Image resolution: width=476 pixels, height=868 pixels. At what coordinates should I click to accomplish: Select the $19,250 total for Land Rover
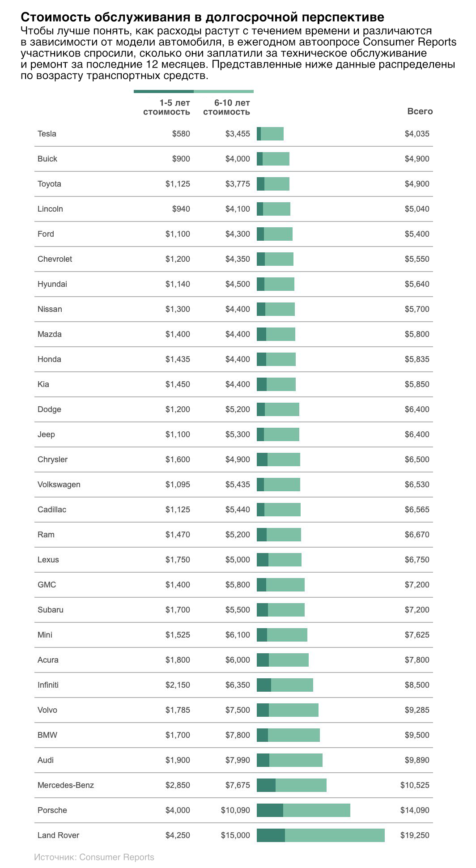pos(415,835)
